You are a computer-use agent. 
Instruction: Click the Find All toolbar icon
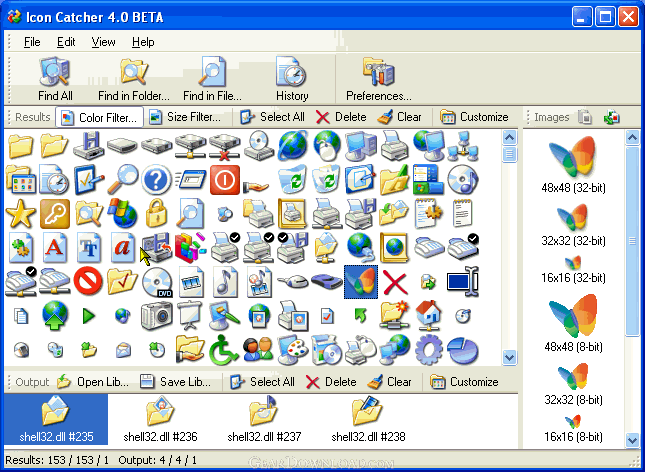(x=55, y=79)
